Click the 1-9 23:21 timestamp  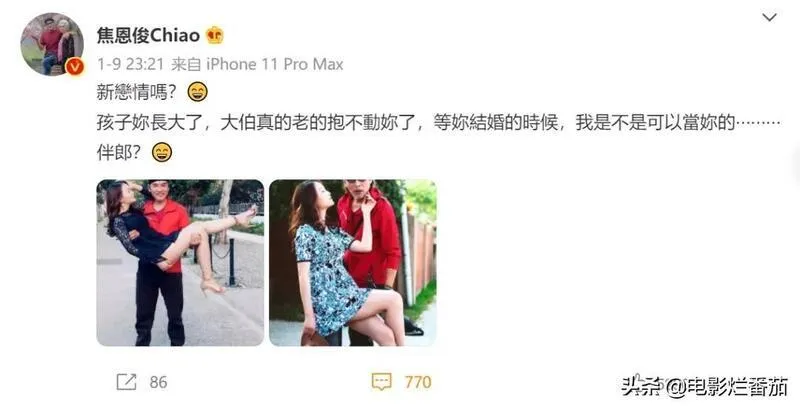pyautogui.click(x=131, y=64)
